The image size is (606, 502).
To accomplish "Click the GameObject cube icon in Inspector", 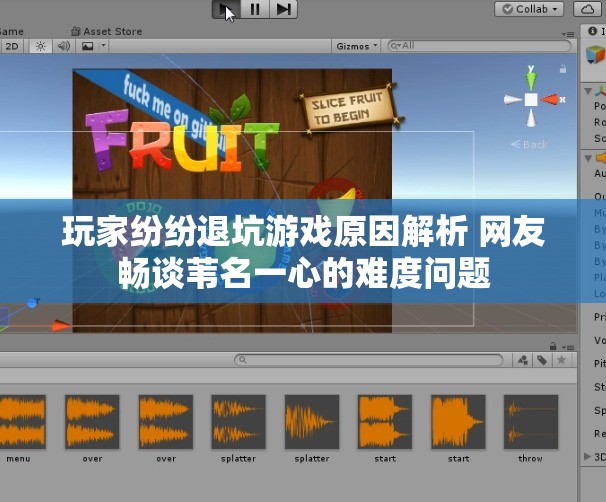I will 595,55.
